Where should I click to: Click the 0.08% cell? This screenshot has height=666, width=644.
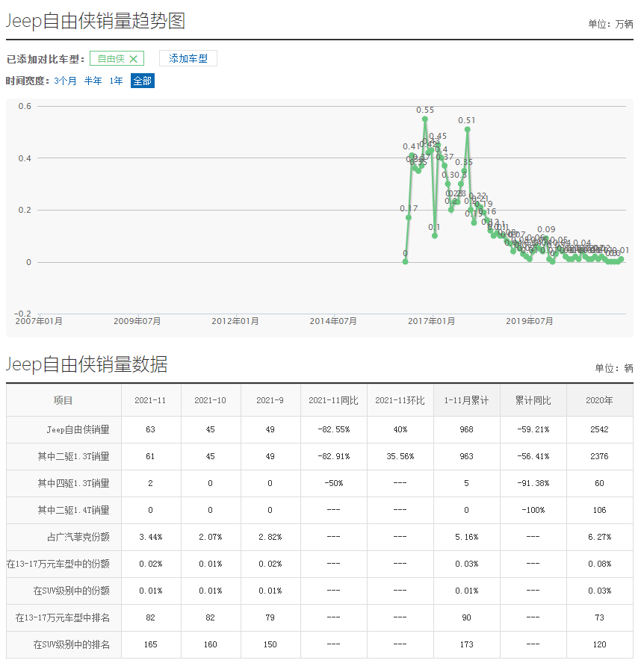pos(599,564)
